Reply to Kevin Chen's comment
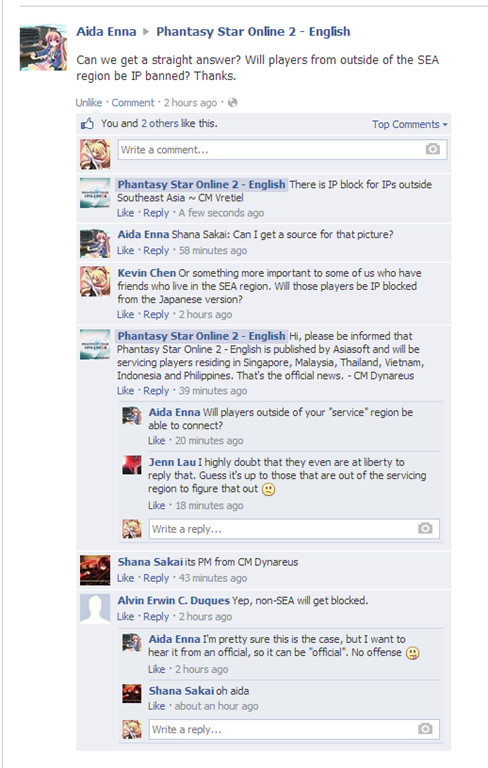This screenshot has height=768, width=488. 156,314
